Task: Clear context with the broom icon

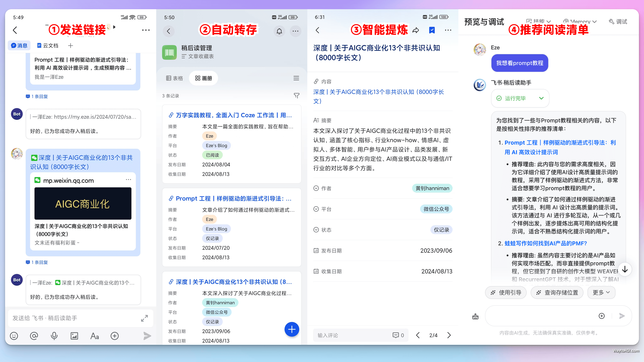Action: tap(475, 317)
